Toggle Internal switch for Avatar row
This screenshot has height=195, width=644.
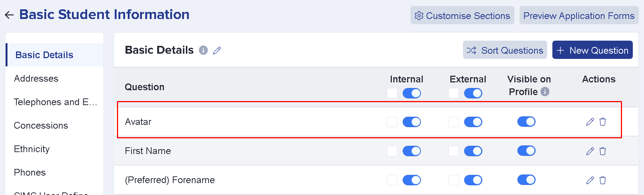tap(412, 122)
